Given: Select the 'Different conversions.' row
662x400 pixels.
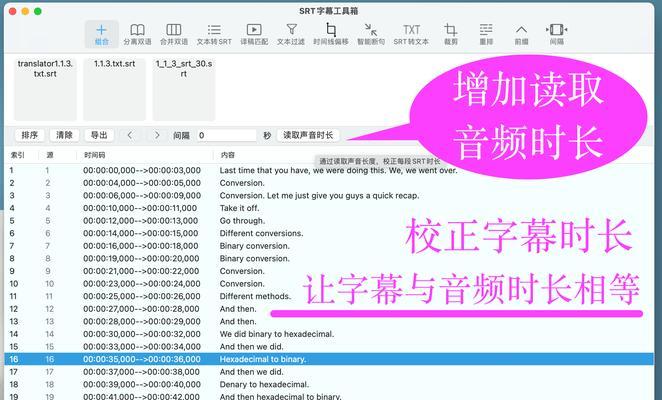Looking at the screenshot, I should (x=329, y=233).
